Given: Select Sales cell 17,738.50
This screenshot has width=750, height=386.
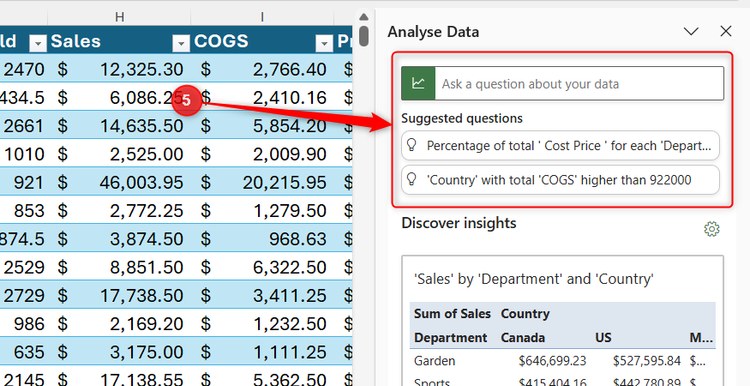Looking at the screenshot, I should pos(119,295).
